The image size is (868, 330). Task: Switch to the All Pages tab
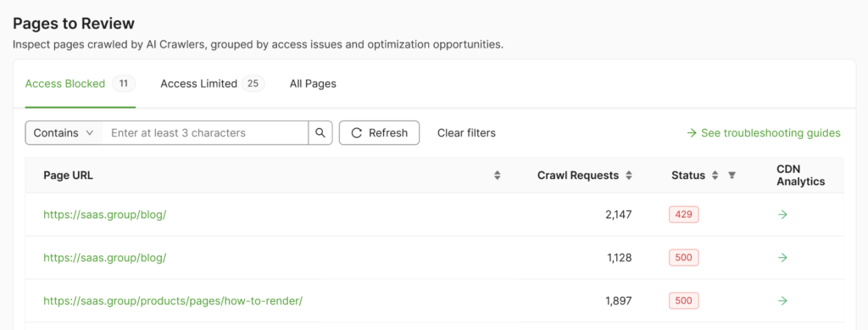coord(313,84)
